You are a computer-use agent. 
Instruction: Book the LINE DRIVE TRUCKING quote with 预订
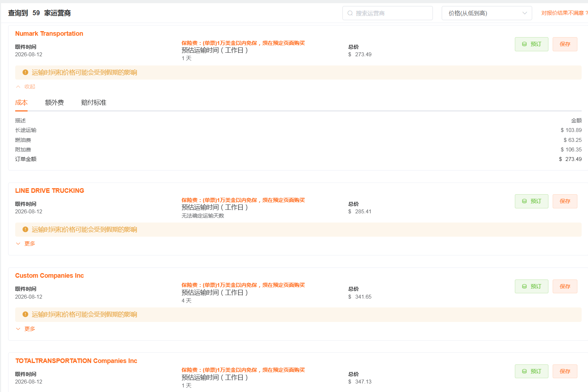click(531, 201)
